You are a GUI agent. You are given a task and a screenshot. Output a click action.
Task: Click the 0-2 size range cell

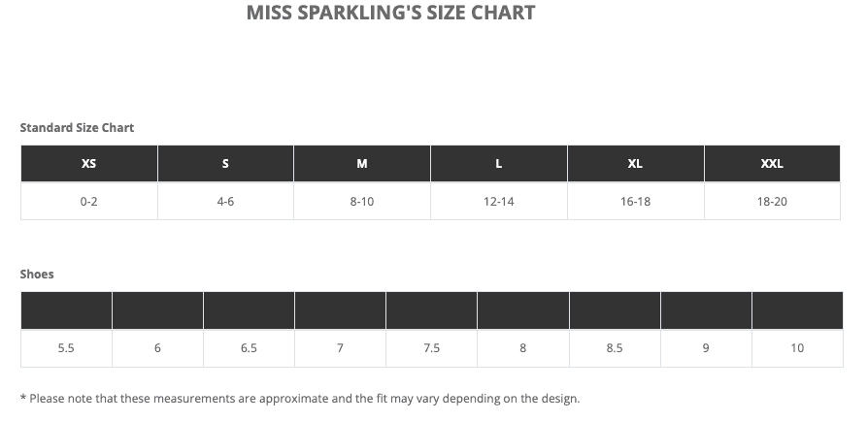89,202
